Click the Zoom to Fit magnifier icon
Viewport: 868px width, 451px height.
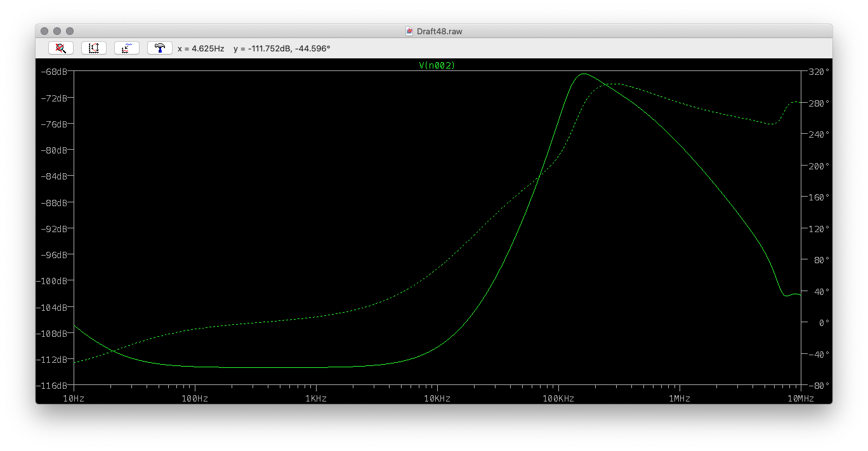(61, 48)
